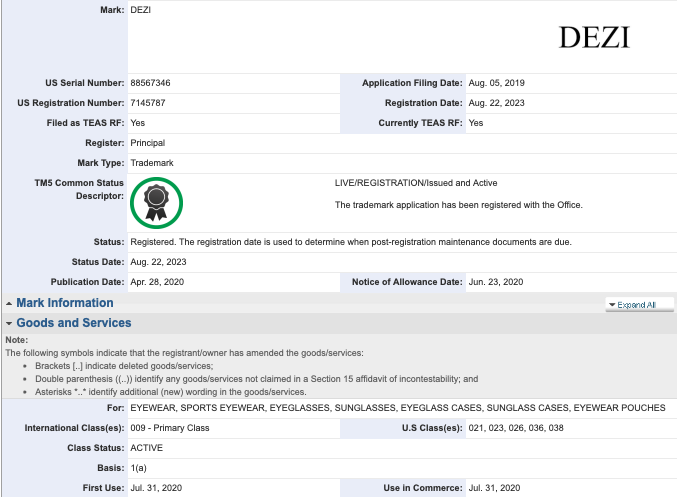Click the Class Status value ACTIVE

[146, 448]
